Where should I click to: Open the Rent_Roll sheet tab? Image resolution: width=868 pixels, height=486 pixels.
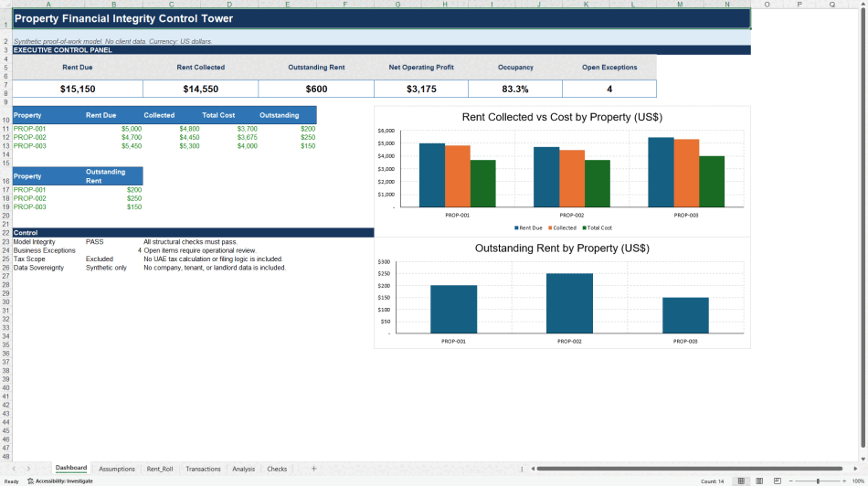tap(160, 469)
